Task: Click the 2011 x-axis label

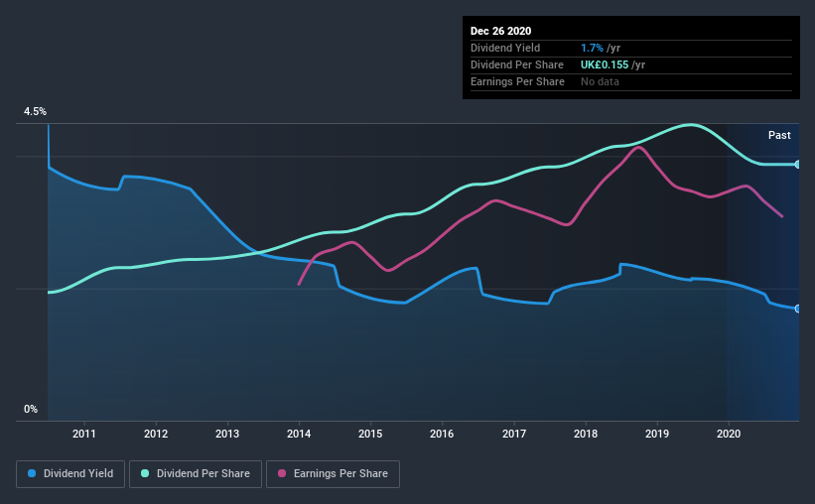Action: click(x=84, y=434)
